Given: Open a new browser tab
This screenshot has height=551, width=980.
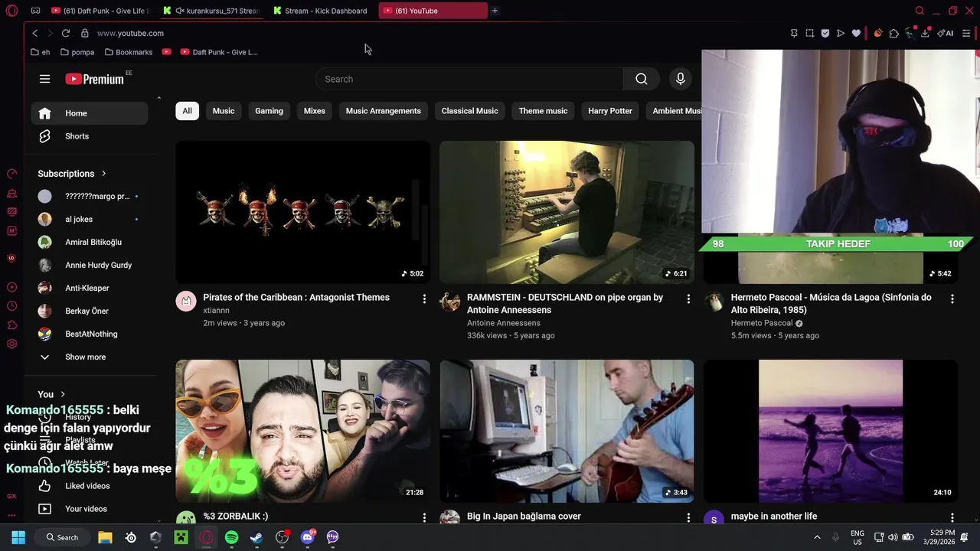Looking at the screenshot, I should tap(495, 11).
